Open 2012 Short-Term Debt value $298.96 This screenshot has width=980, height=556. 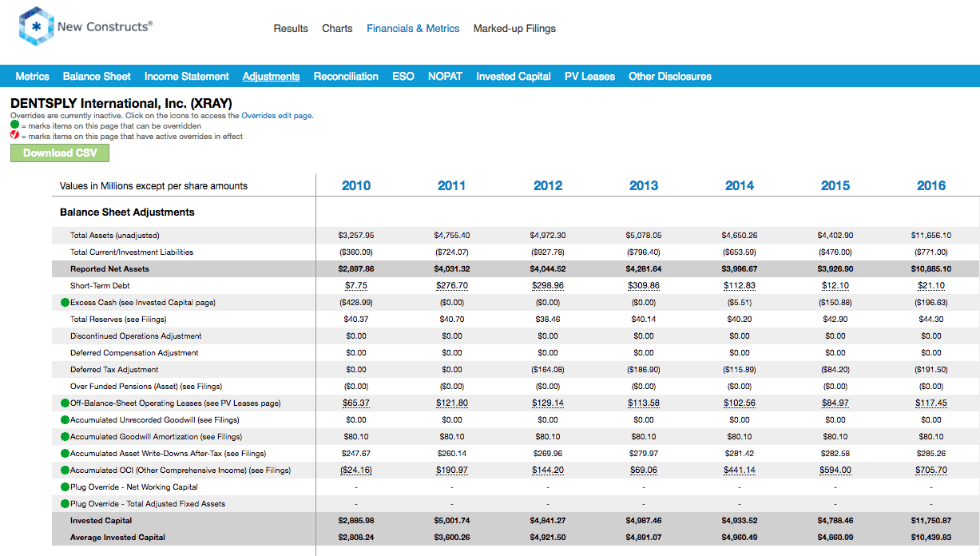pos(548,286)
